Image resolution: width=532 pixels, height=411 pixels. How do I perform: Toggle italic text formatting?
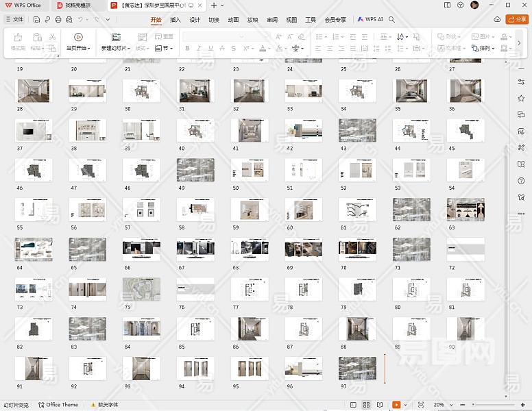(198, 49)
